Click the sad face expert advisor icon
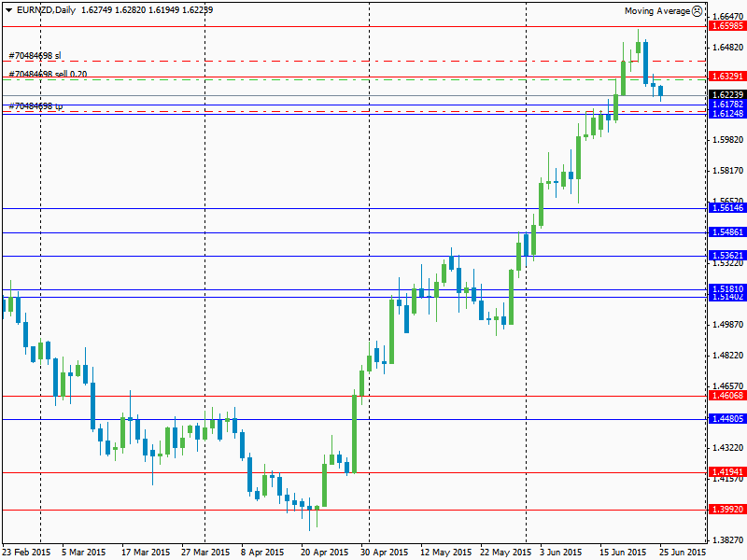 (x=697, y=11)
